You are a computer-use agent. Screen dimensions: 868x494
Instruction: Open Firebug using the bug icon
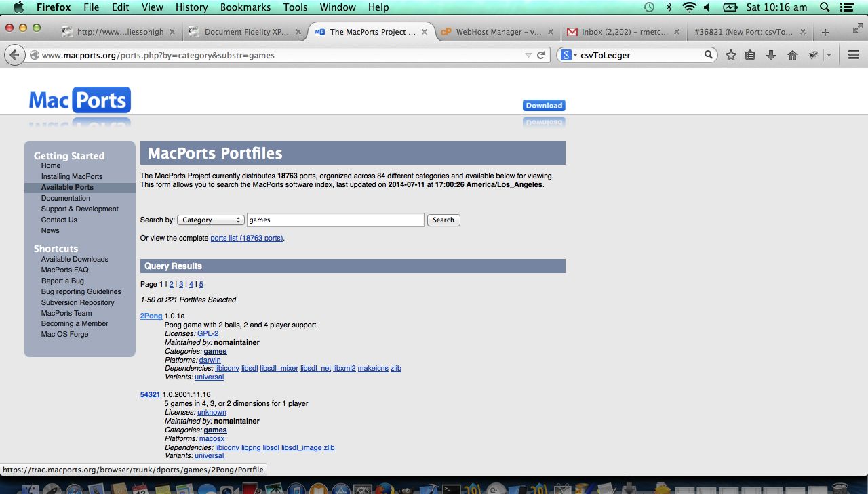tap(813, 55)
